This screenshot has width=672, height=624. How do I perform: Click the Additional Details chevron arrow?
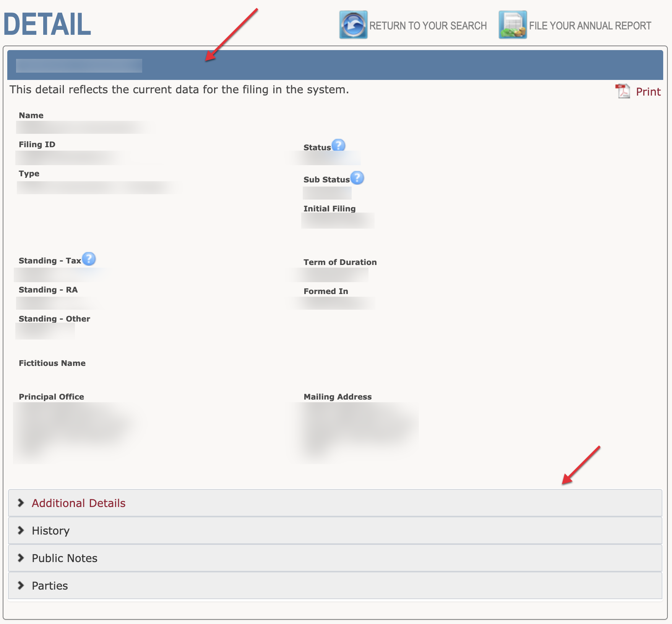tap(21, 503)
